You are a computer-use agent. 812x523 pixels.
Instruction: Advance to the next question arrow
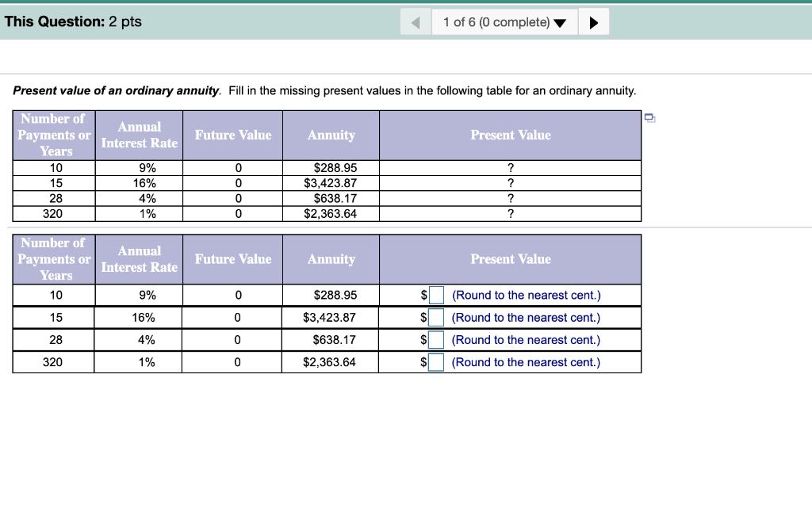click(x=594, y=21)
